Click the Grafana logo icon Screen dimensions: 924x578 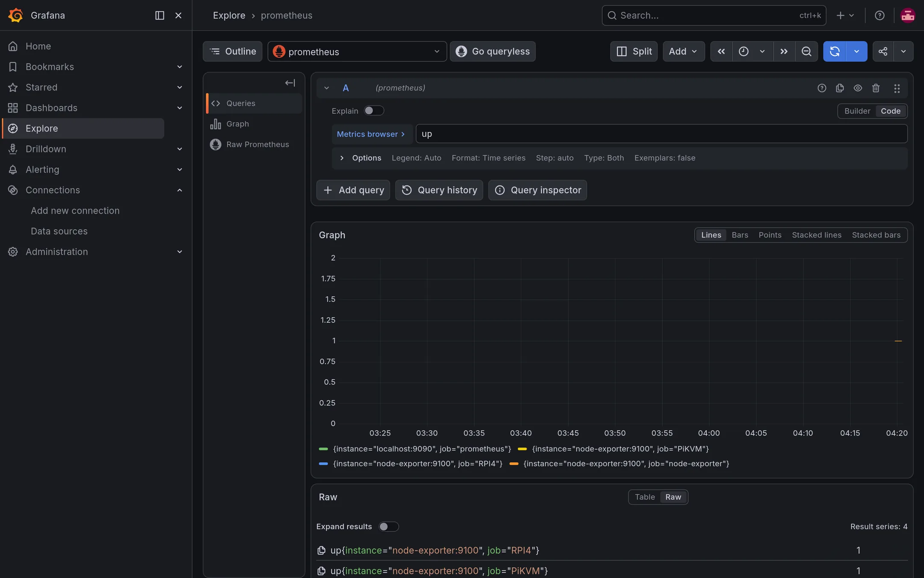point(15,15)
